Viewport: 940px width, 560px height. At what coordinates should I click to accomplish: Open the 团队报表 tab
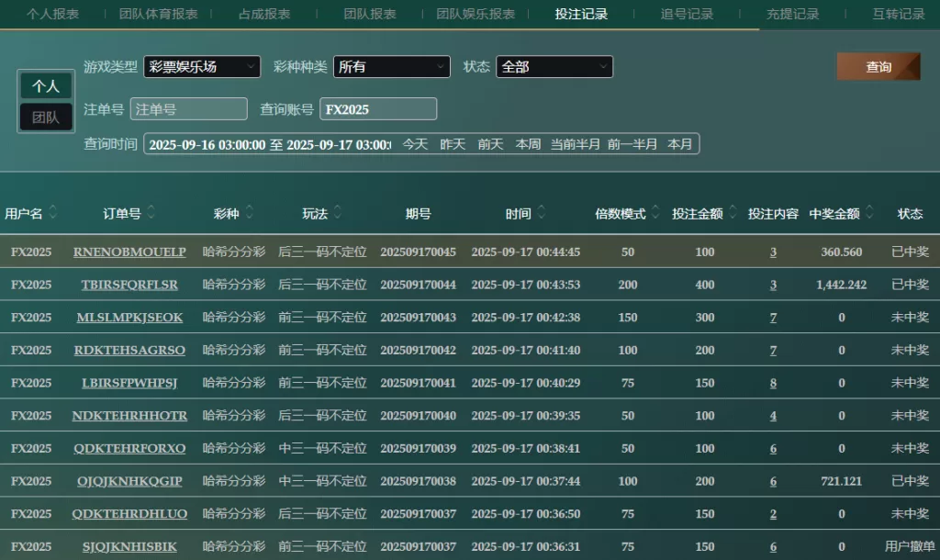(x=370, y=14)
